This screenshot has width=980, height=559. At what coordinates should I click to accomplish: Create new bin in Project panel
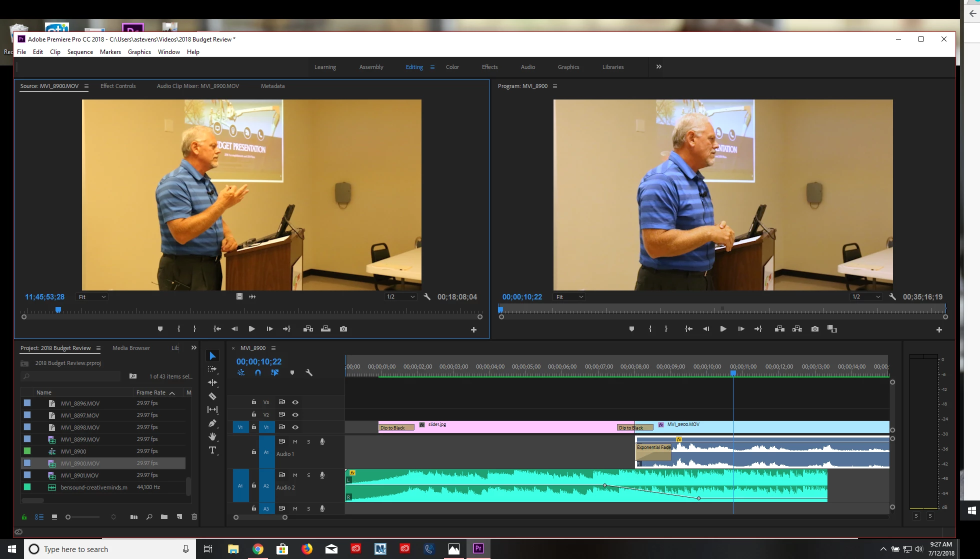(164, 517)
